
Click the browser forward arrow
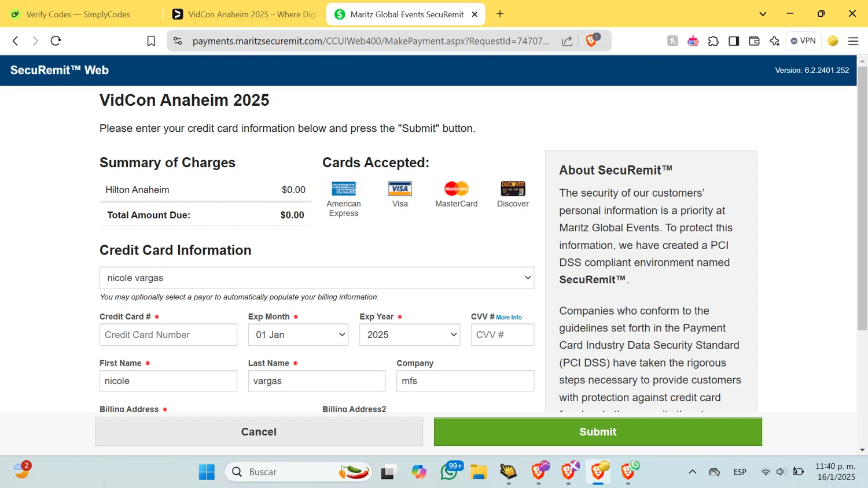click(35, 41)
